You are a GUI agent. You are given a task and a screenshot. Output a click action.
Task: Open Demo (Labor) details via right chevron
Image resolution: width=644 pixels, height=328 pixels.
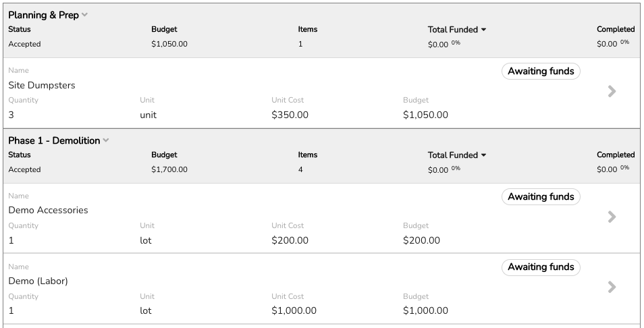coord(612,287)
